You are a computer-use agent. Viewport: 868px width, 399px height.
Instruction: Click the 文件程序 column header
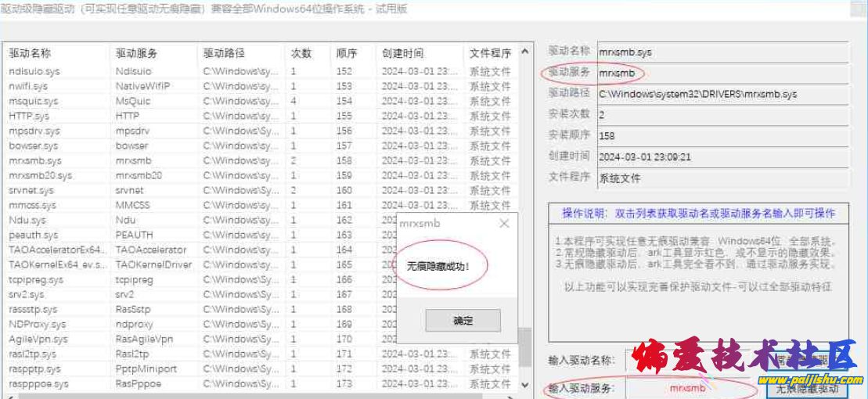pos(490,53)
